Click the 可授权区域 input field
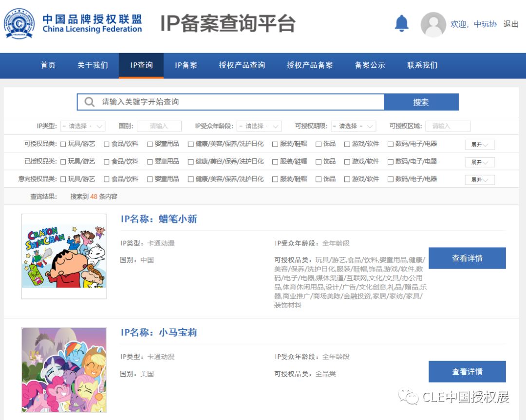Screen dimensions: 526x420 tap(448, 126)
